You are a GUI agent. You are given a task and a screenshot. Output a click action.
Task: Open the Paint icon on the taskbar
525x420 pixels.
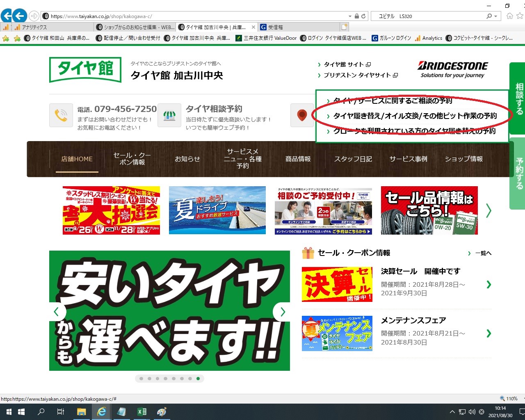162,412
